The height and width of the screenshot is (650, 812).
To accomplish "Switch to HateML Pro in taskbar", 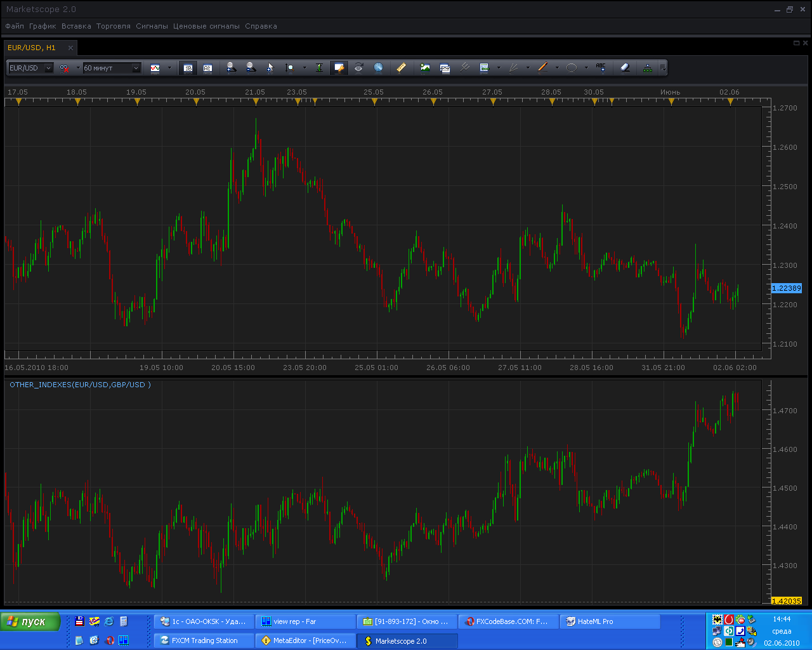I will [x=610, y=621].
